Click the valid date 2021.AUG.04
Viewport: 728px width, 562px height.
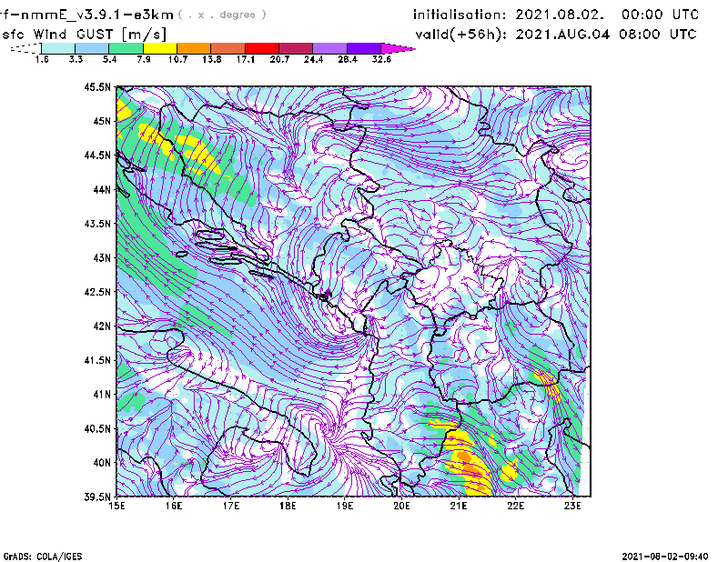coord(562,35)
